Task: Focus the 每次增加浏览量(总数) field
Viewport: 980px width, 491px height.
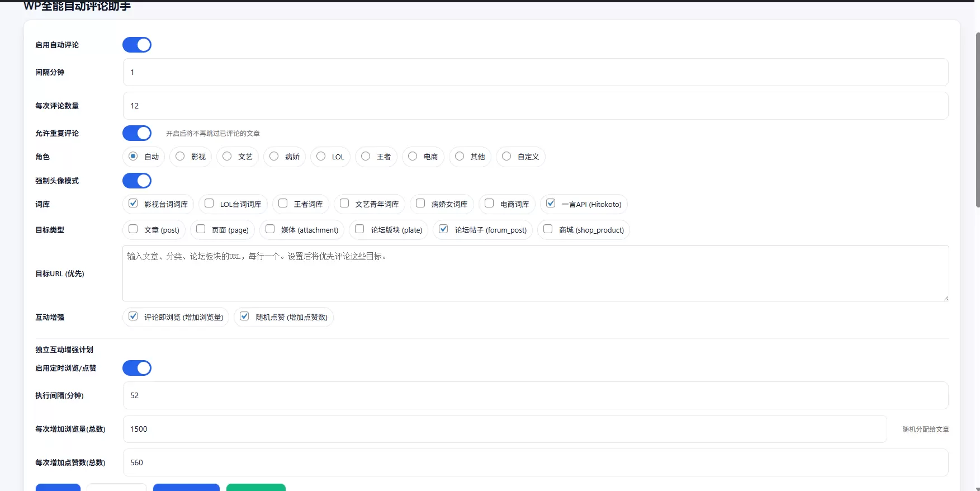Action: 505,429
